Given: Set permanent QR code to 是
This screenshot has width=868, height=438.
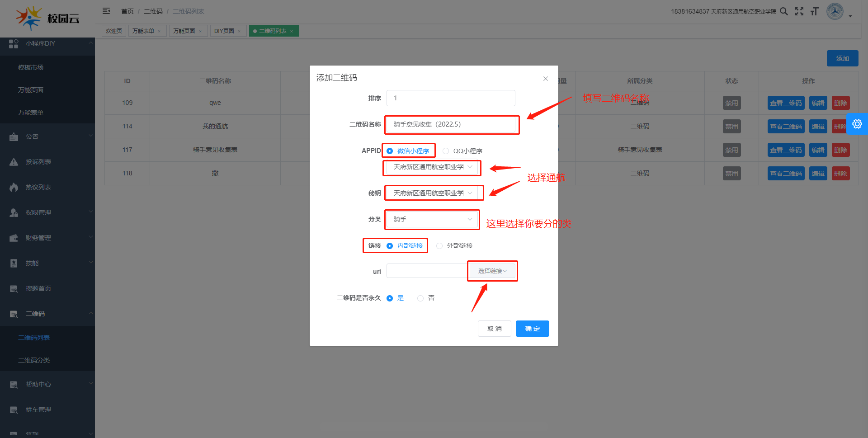Looking at the screenshot, I should (396, 298).
